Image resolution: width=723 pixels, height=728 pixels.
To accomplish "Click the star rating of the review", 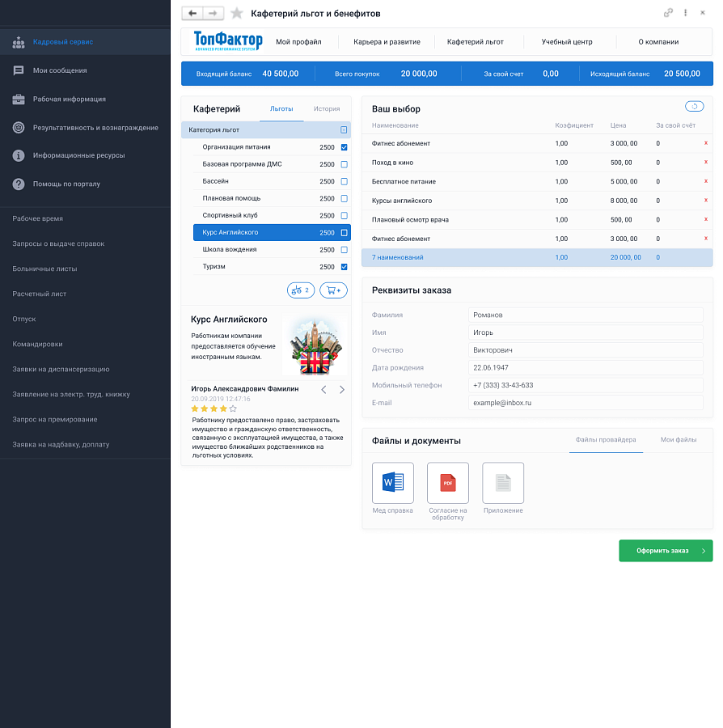I will click(214, 408).
